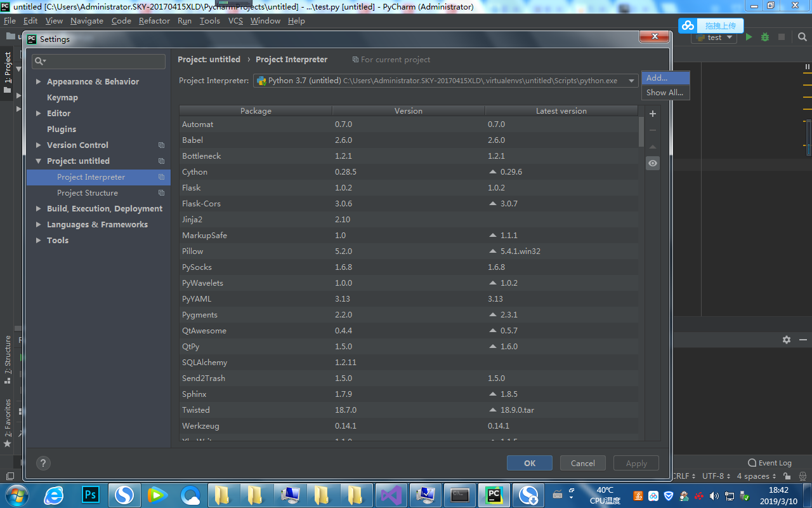Open the command prompt taskbar icon
The height and width of the screenshot is (508, 812).
(460, 495)
